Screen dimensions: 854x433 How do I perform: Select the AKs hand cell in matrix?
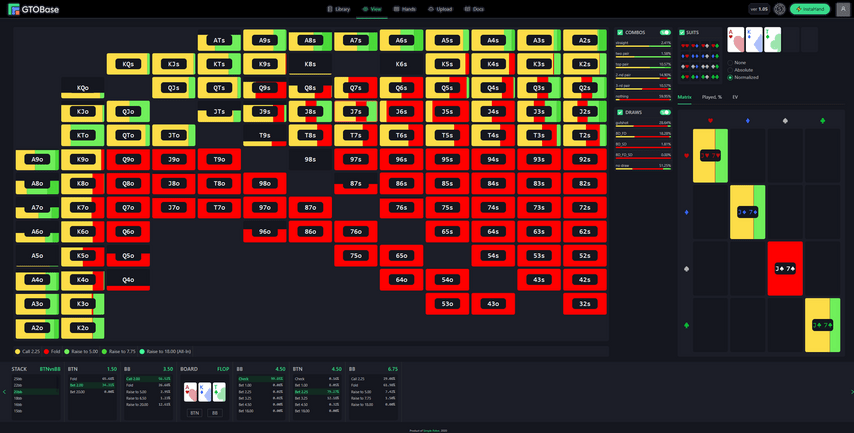pyautogui.click(x=81, y=40)
